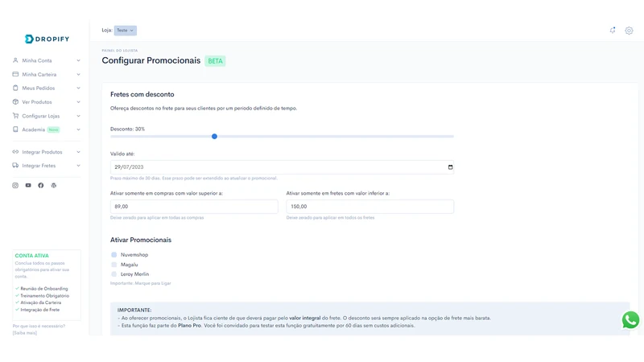The width and height of the screenshot is (644, 362).
Task: Click the Configurar Promocionais title
Action: [151, 60]
